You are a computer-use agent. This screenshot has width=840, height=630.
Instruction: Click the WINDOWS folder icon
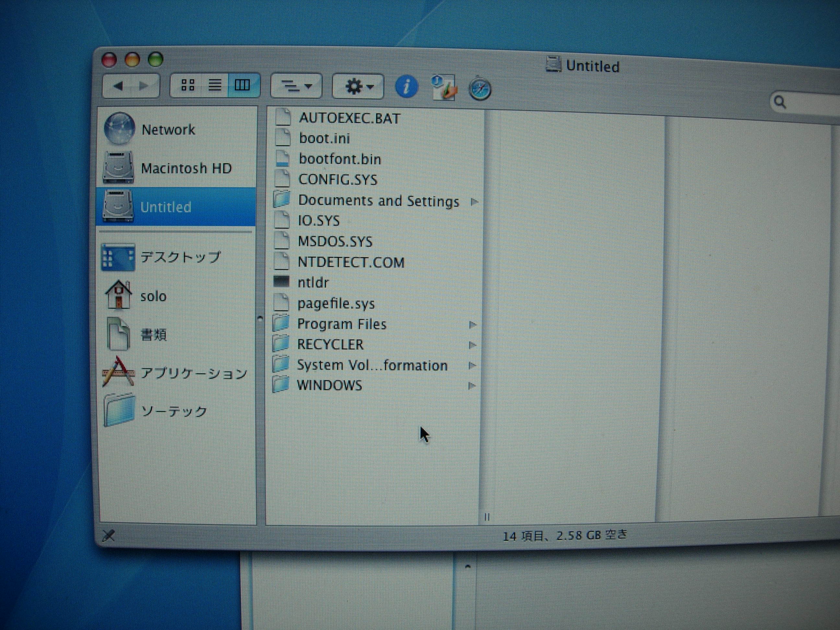pos(281,384)
